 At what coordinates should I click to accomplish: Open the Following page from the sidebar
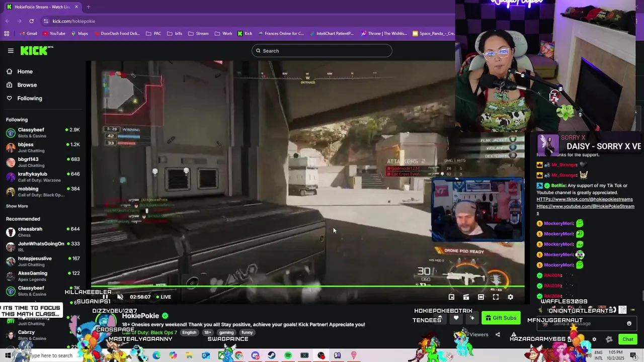point(29,99)
